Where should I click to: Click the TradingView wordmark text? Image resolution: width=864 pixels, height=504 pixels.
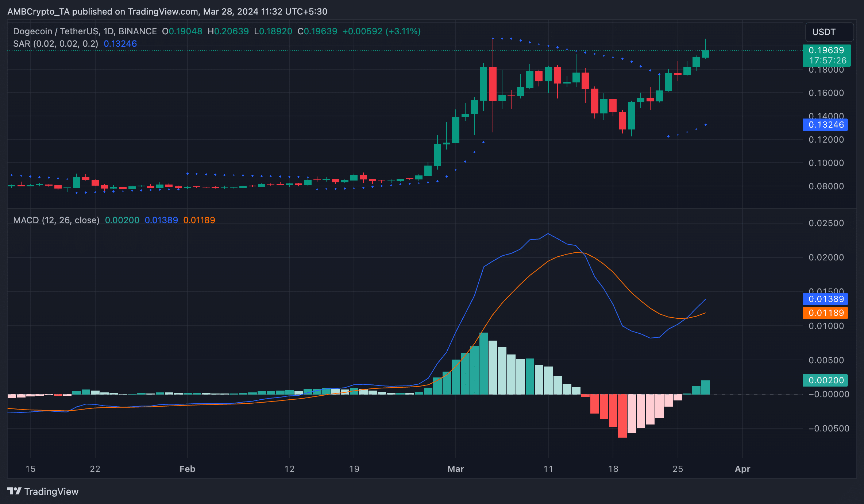(51, 492)
